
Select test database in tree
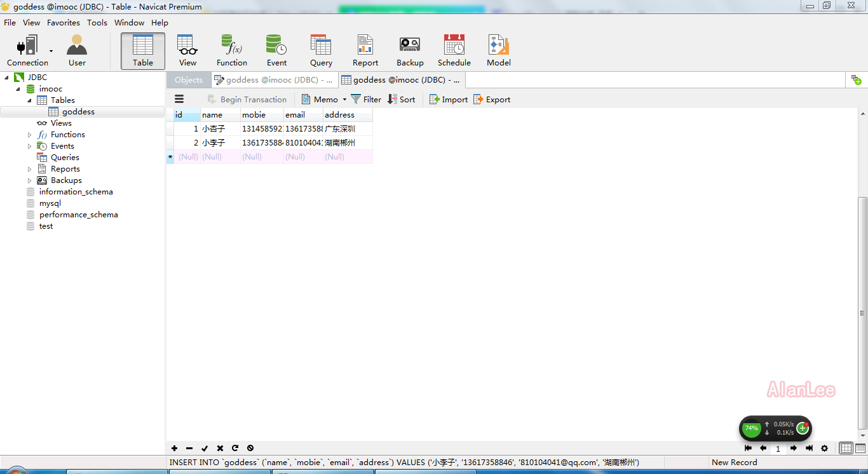click(x=46, y=226)
